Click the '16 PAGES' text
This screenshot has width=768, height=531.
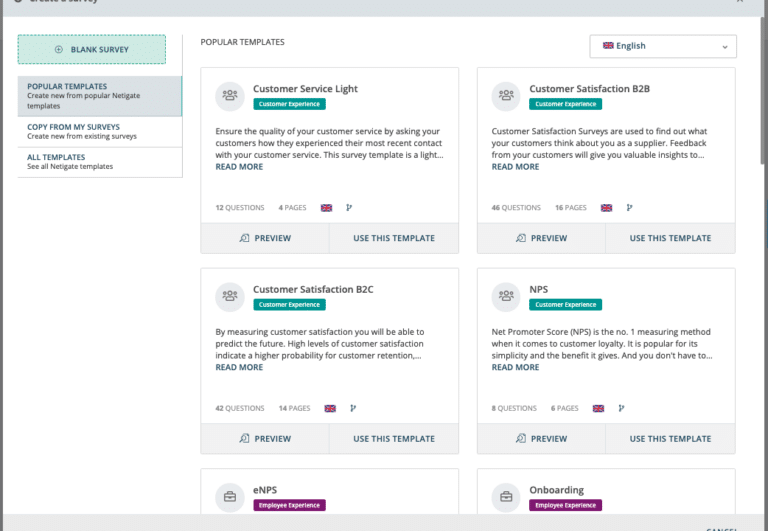[571, 208]
